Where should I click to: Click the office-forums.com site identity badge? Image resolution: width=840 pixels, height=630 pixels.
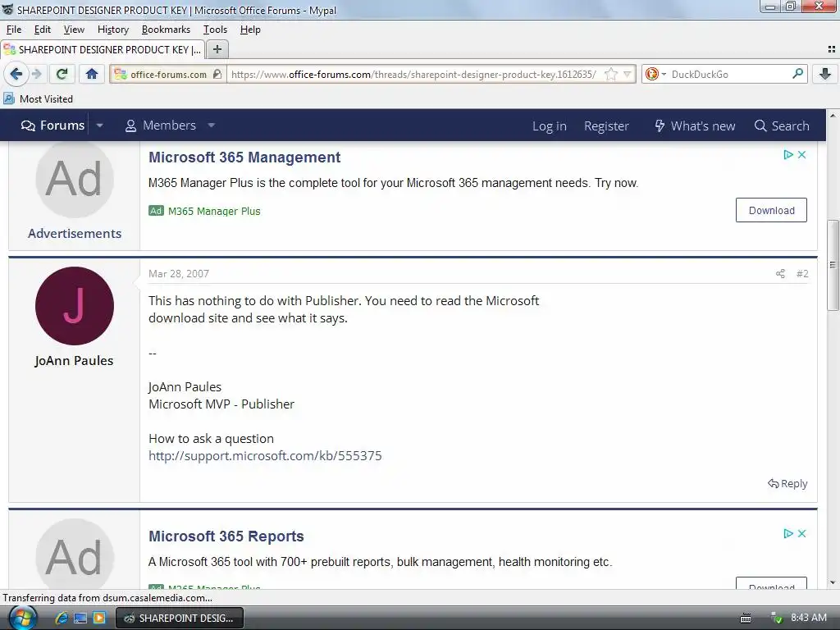pos(167,75)
